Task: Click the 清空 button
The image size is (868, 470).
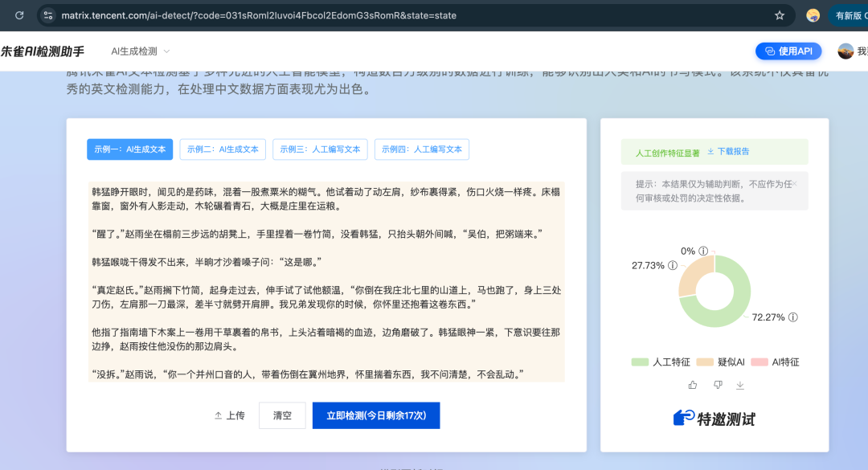Action: [282, 415]
